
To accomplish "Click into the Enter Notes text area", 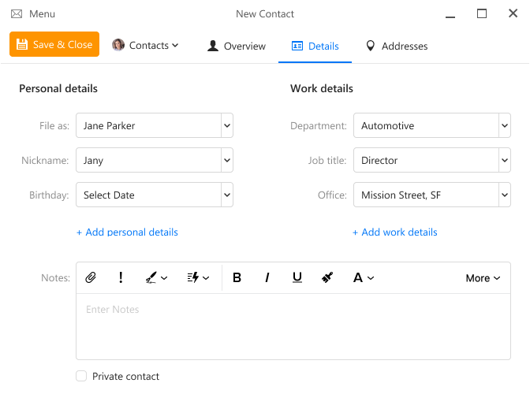I will click(x=293, y=326).
